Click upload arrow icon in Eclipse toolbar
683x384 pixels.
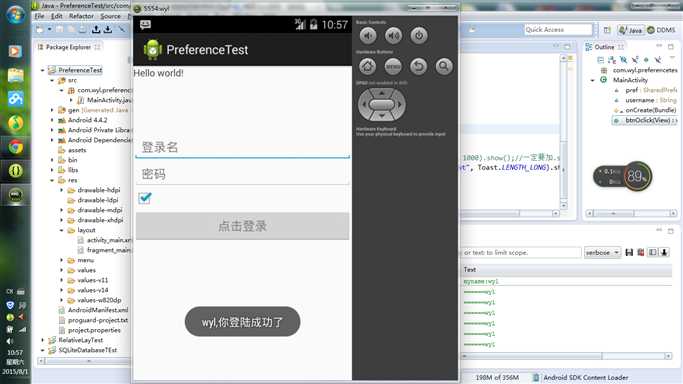click(x=96, y=30)
